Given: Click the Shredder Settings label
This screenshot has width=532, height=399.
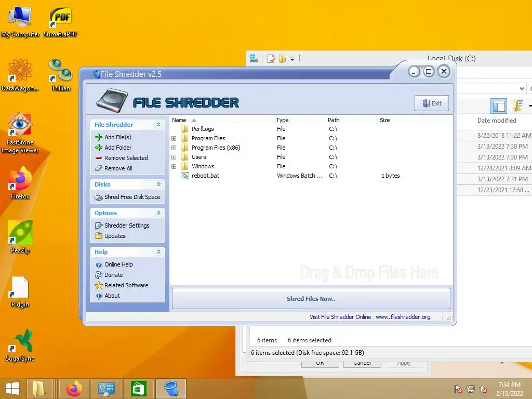Looking at the screenshot, I should [127, 225].
